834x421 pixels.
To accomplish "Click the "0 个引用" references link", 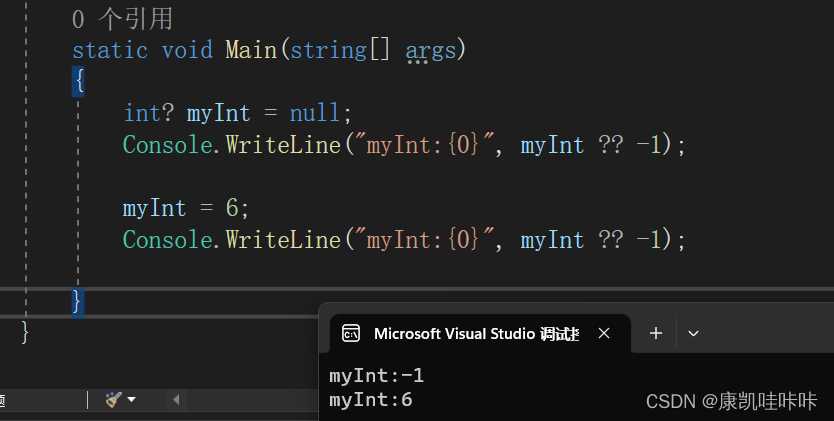I will pyautogui.click(x=122, y=18).
